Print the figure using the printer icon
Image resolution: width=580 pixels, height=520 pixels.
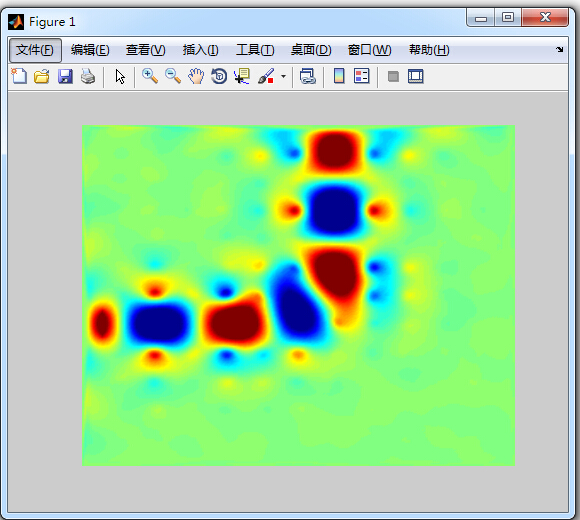pyautogui.click(x=88, y=77)
